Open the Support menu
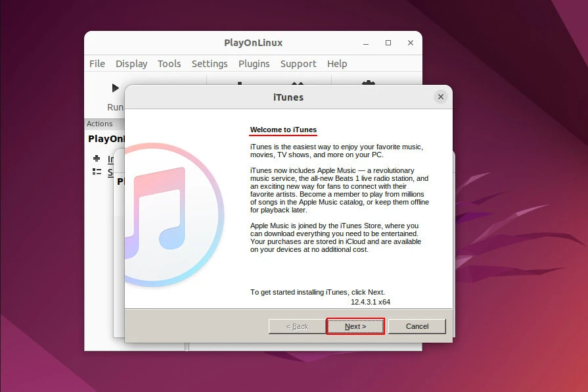Viewport: 588px width, 392px height. (298, 64)
